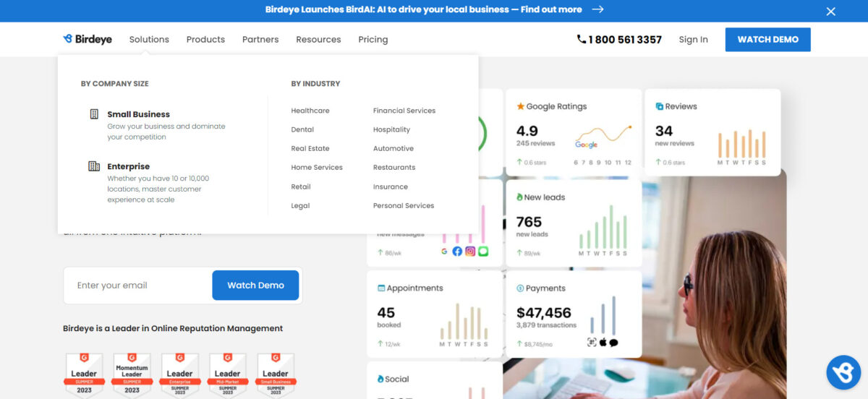Click the $47,456 payments amount
The image size is (868, 399).
544,313
